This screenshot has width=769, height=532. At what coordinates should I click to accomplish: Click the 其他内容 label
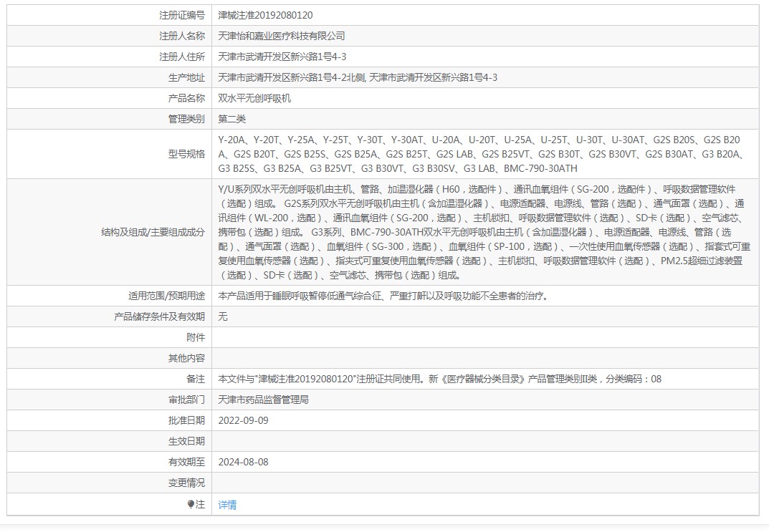tap(186, 358)
